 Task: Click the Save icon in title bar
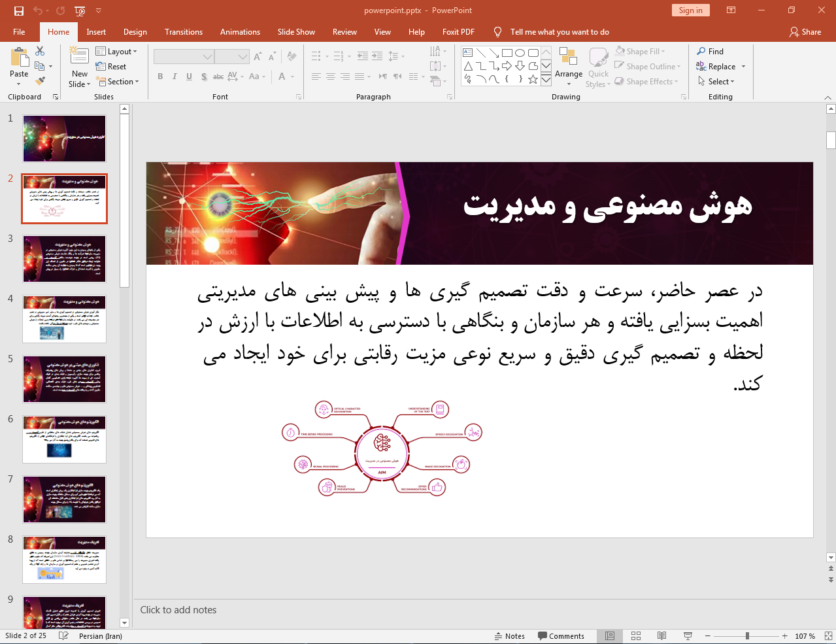tap(19, 10)
